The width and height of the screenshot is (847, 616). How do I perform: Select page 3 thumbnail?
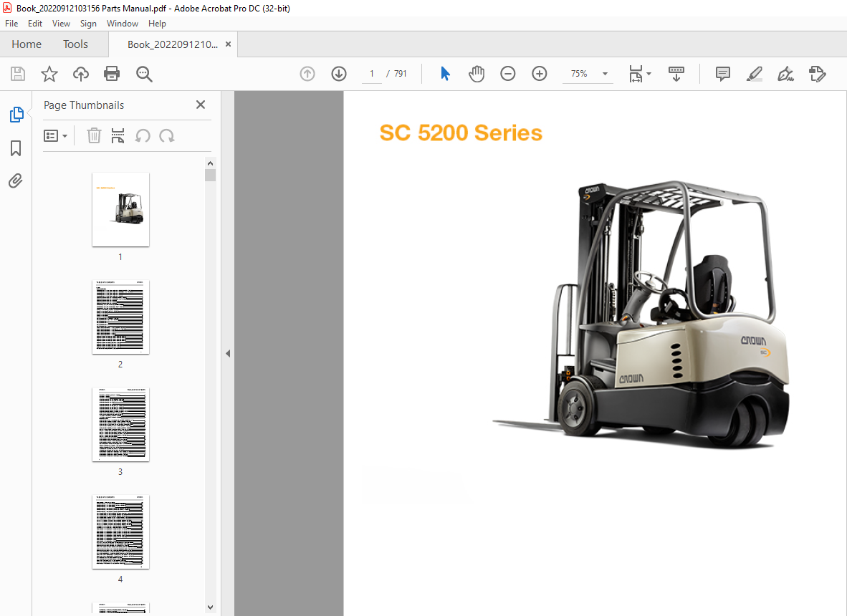click(x=120, y=424)
